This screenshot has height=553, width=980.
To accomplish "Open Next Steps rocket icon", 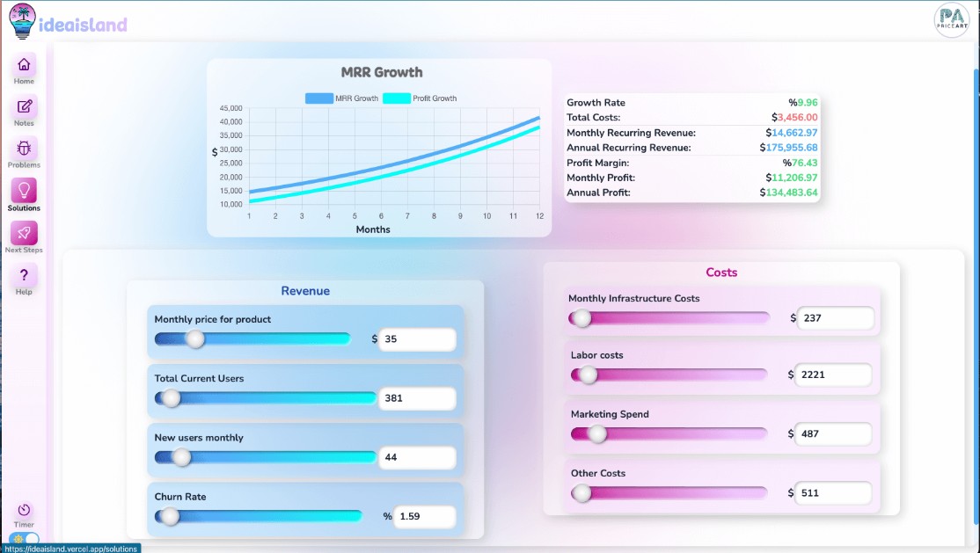I will 24,233.
